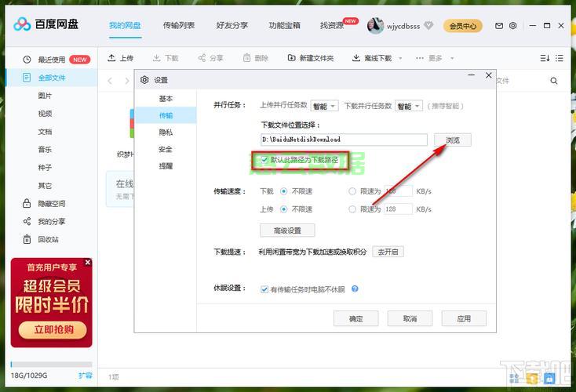Click the 扩容 expand storage link
The width and height of the screenshot is (576, 392).
[86, 376]
